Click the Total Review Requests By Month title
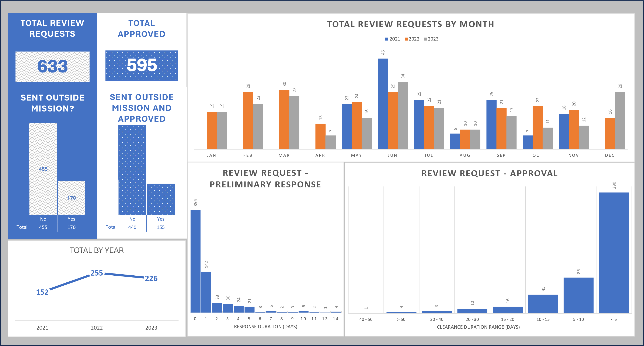 [x=411, y=24]
